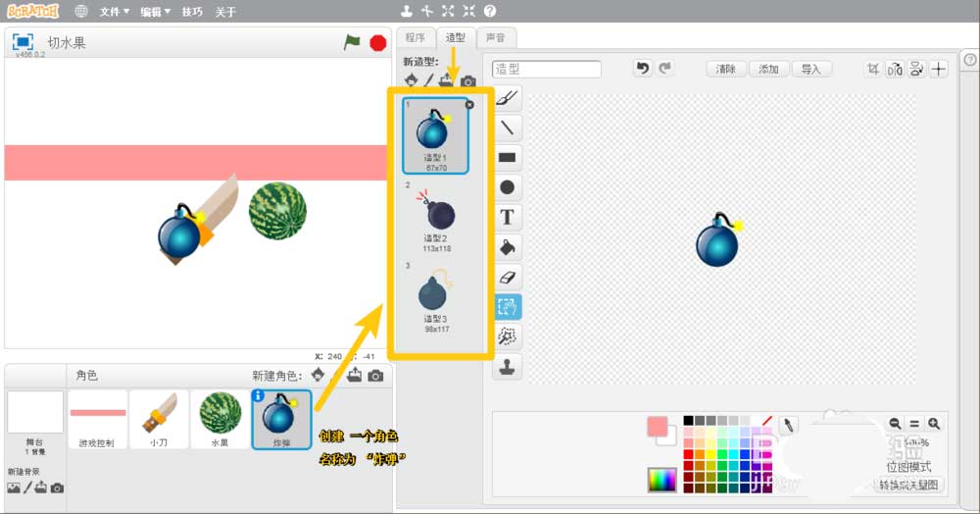The height and width of the screenshot is (514, 980).
Task: Paint a new costume
Action: point(429,80)
